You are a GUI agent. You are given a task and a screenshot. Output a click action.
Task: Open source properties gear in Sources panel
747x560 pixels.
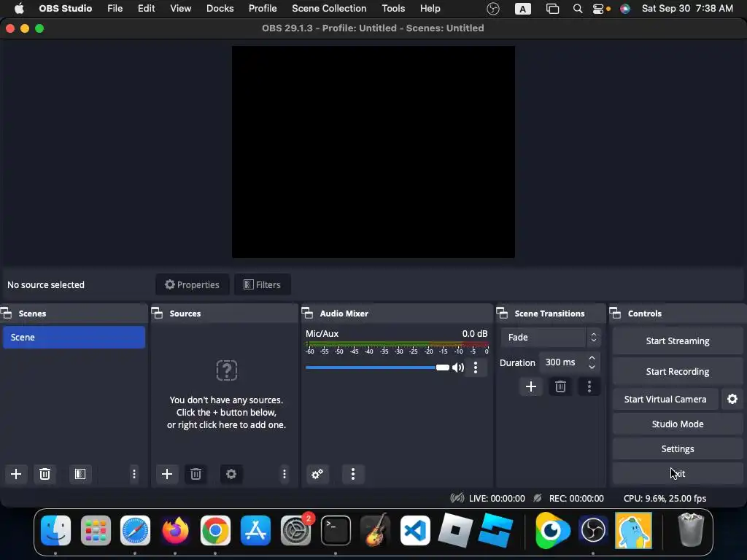pos(231,474)
